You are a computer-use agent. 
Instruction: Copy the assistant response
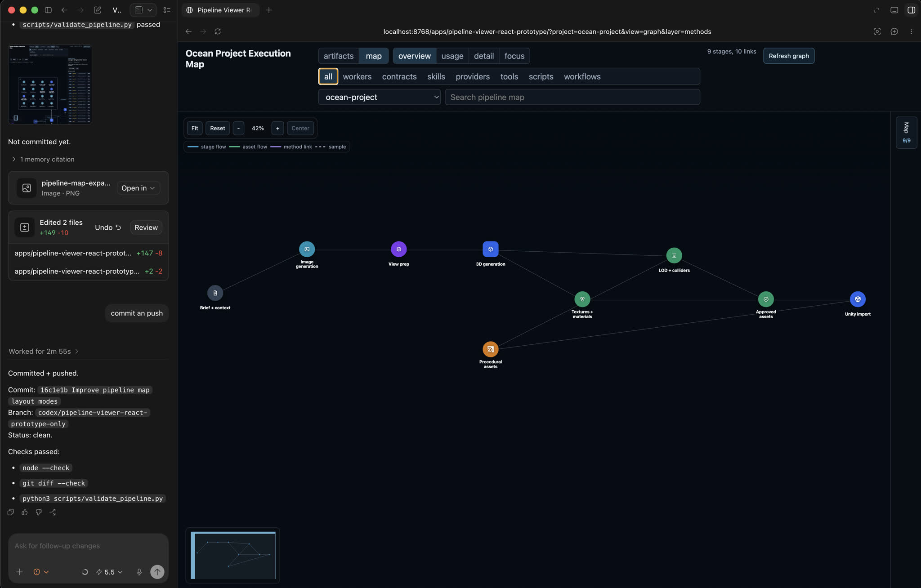(11, 512)
